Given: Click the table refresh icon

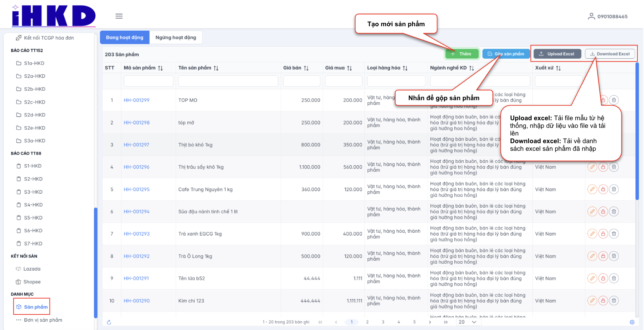Looking at the screenshot, I should [x=109, y=322].
